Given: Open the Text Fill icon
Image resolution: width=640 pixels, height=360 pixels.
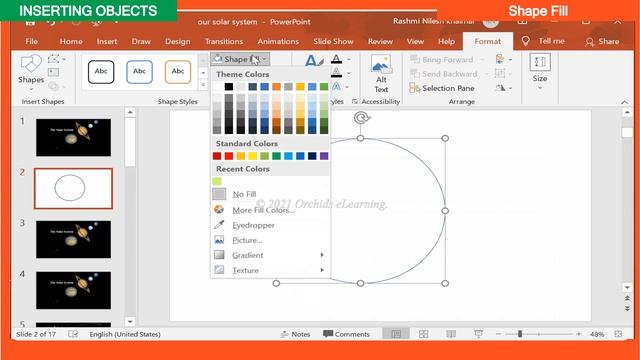Looking at the screenshot, I should [x=337, y=59].
